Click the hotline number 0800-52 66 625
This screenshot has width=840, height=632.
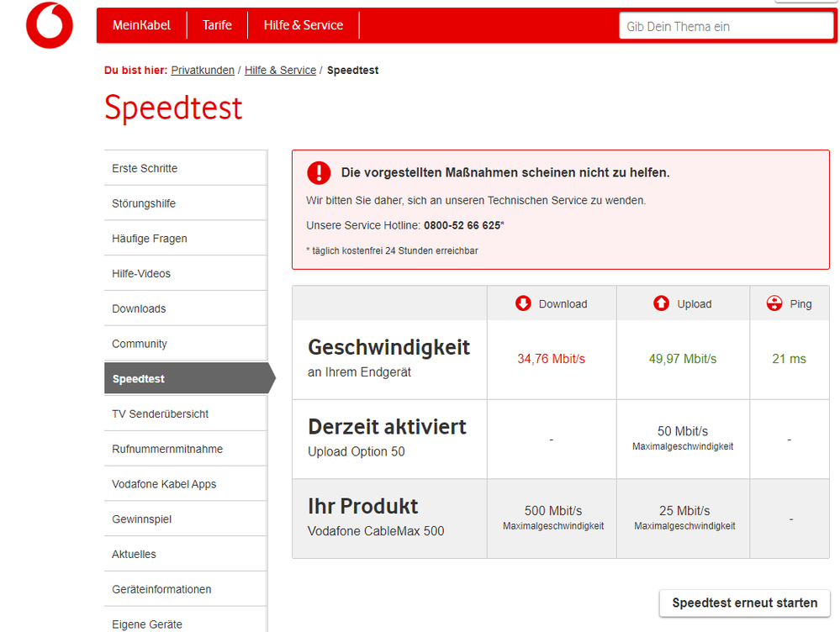pos(462,225)
